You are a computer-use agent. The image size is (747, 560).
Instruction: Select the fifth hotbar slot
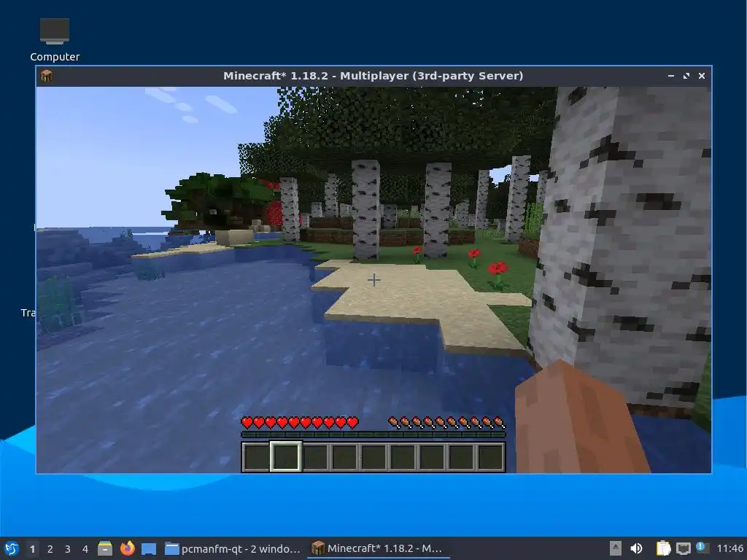pyautogui.click(x=373, y=456)
